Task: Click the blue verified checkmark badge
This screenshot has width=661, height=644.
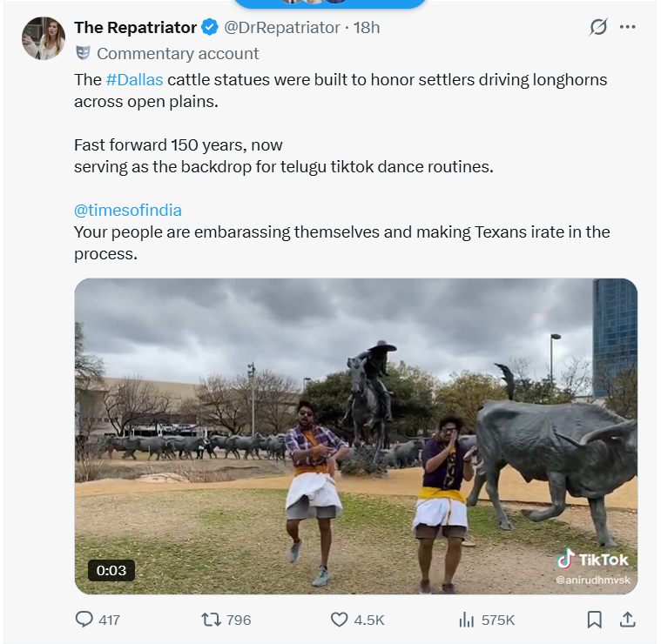Action: coord(210,27)
